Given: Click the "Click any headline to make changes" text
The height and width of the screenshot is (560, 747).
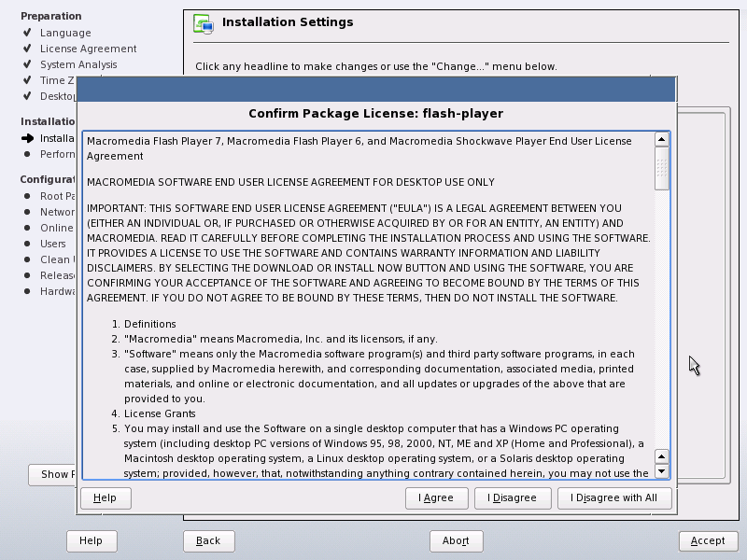Looking at the screenshot, I should 376,66.
